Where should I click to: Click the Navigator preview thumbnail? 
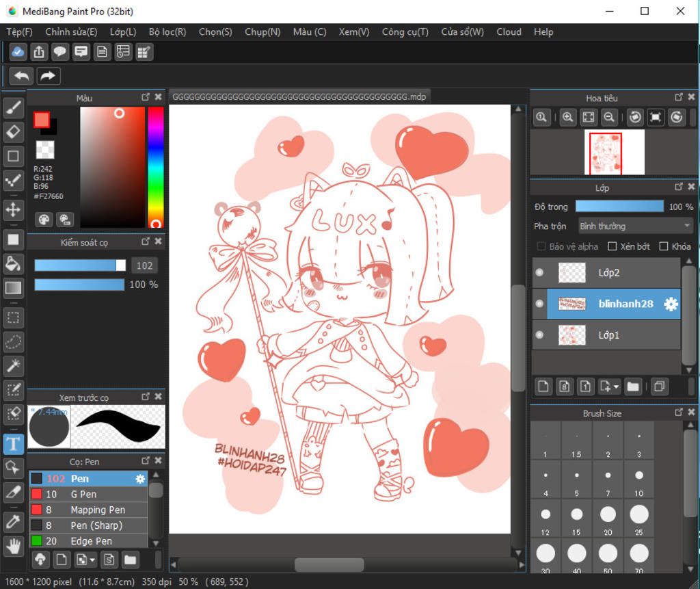[x=615, y=153]
